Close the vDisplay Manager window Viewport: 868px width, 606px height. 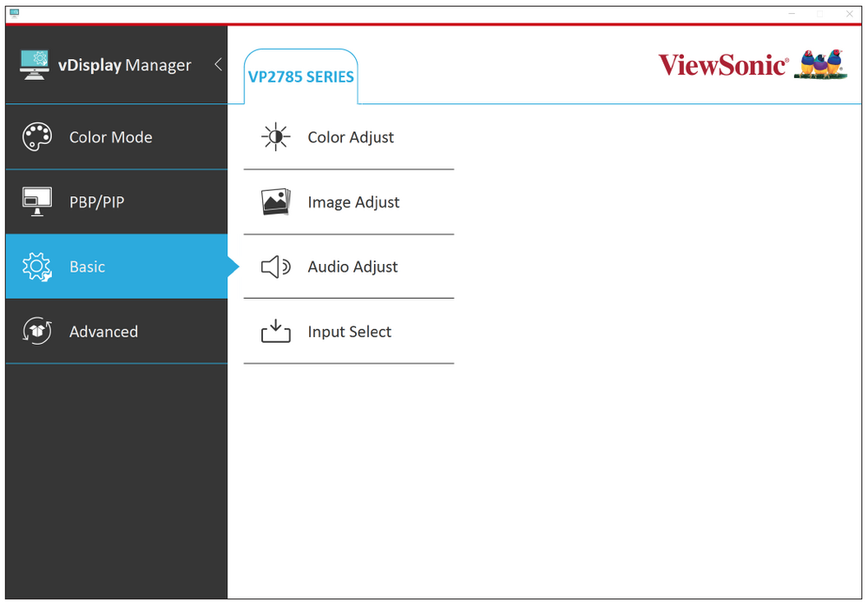coord(849,13)
